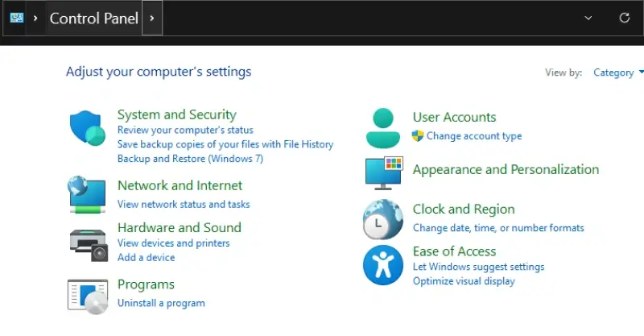This screenshot has height=336, width=644.
Task: Click Change date, time, or number formats
Action: coord(498,228)
